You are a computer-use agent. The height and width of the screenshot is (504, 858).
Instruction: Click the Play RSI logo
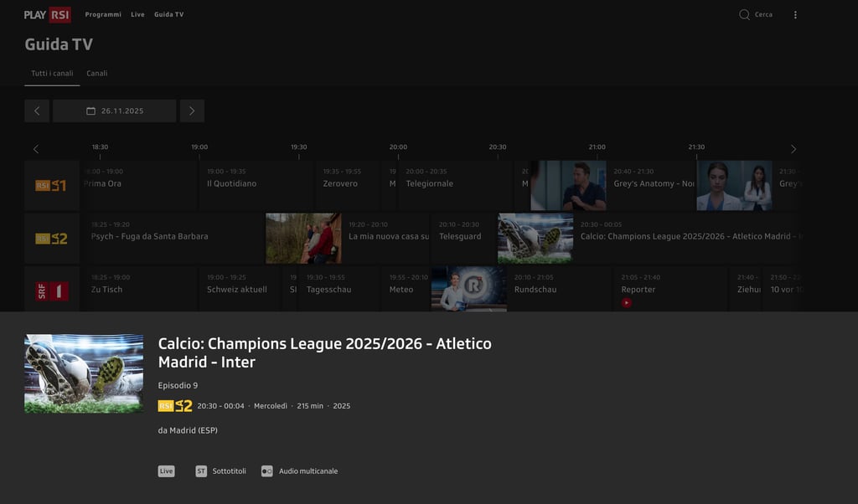pos(48,15)
